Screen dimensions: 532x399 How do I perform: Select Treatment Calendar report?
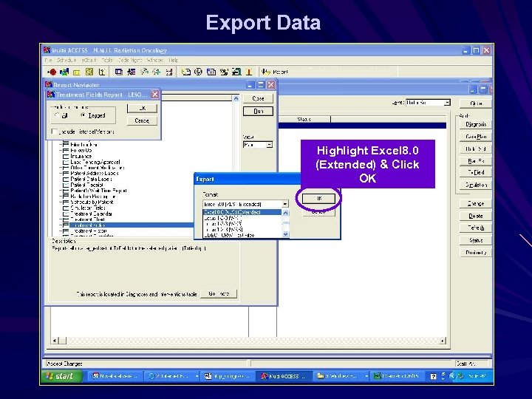click(92, 214)
